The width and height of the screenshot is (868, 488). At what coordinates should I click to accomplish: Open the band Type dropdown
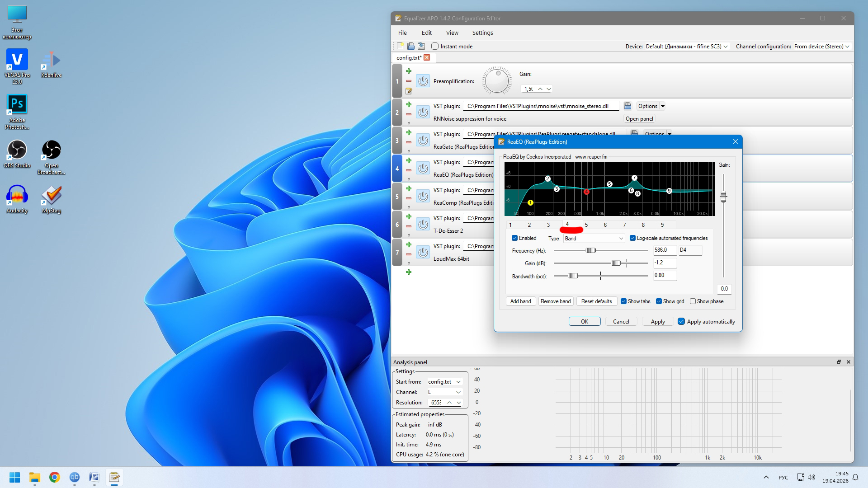pos(594,239)
